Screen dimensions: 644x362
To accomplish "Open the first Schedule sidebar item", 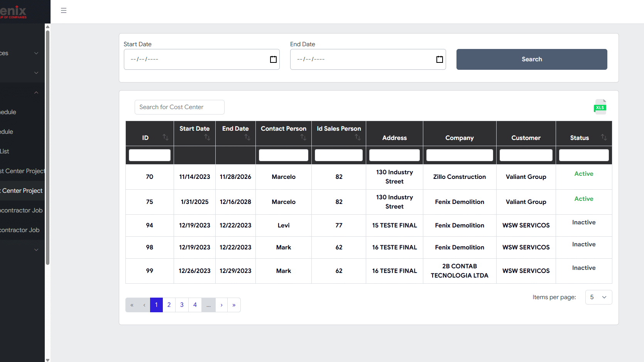I will [22, 112].
